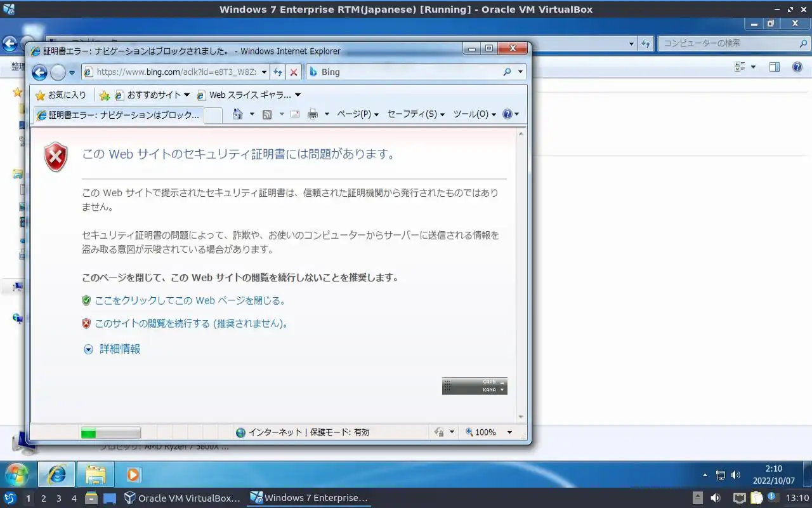812x508 pixels.
Task: Open the host application launcher icon
Action: tap(10, 498)
